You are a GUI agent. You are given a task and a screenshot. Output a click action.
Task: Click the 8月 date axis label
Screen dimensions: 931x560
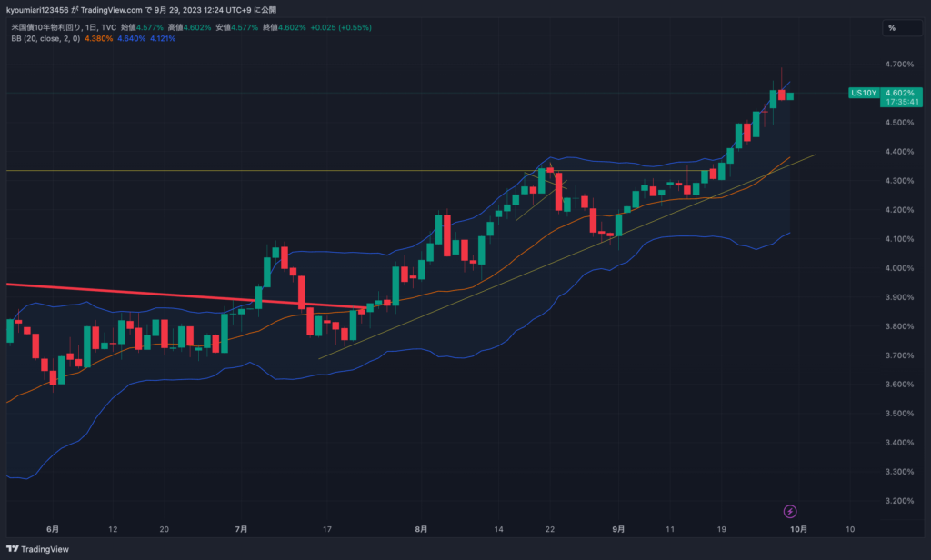pos(421,529)
